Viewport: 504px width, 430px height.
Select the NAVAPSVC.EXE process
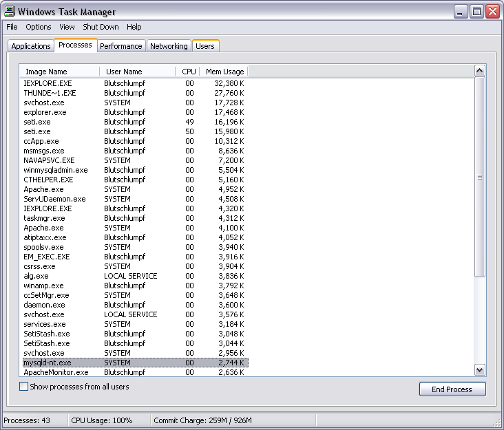coord(135,160)
